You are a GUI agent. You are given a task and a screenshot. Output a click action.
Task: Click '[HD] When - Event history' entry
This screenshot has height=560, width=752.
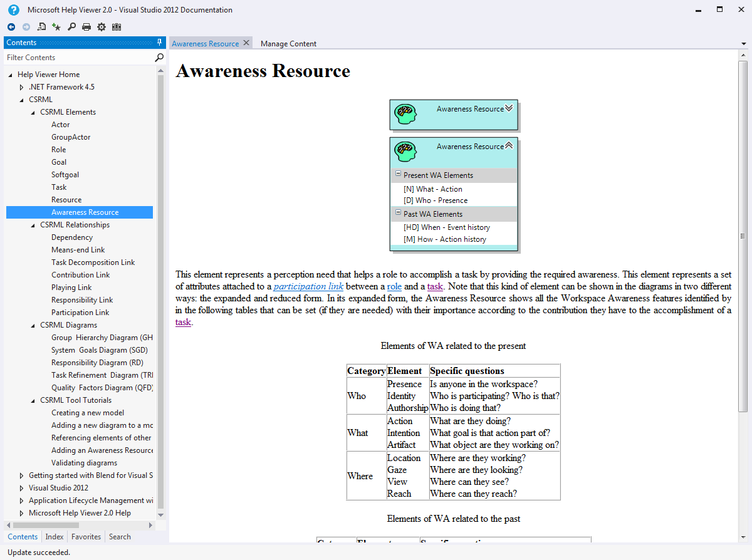[x=447, y=227]
